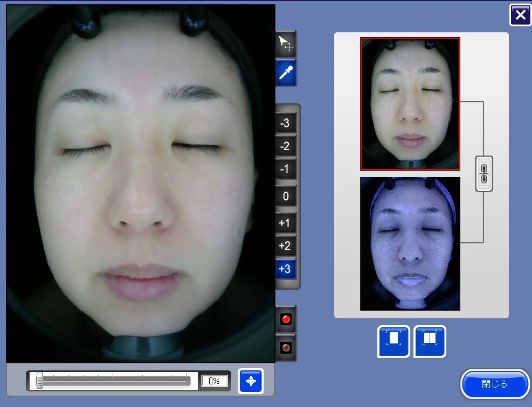Switch to single image view
532x407 pixels.
point(393,341)
